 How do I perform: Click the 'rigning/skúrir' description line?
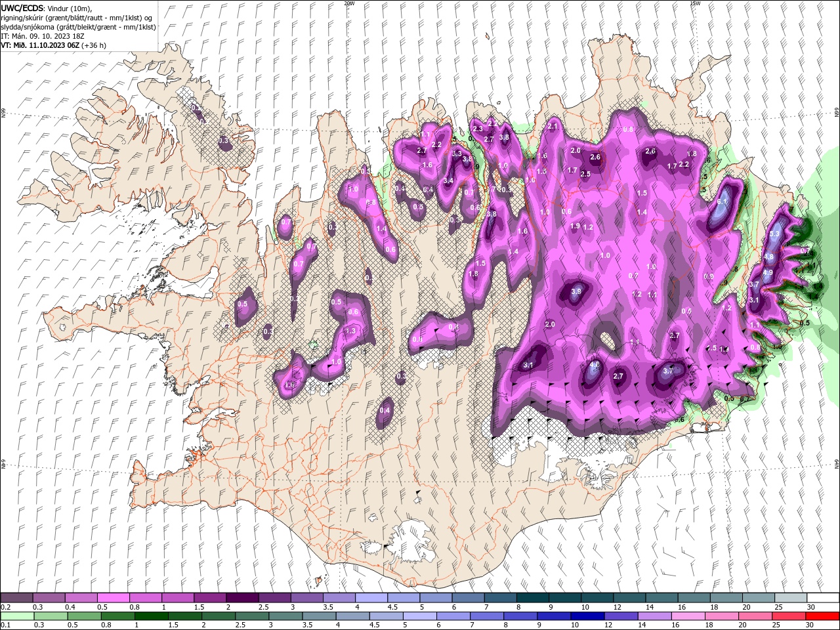76,18
